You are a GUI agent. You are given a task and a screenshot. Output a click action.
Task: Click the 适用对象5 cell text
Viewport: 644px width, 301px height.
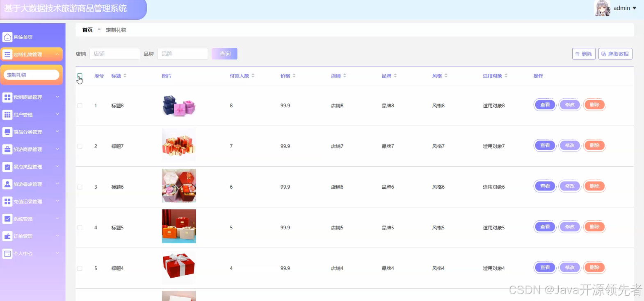coord(494,228)
